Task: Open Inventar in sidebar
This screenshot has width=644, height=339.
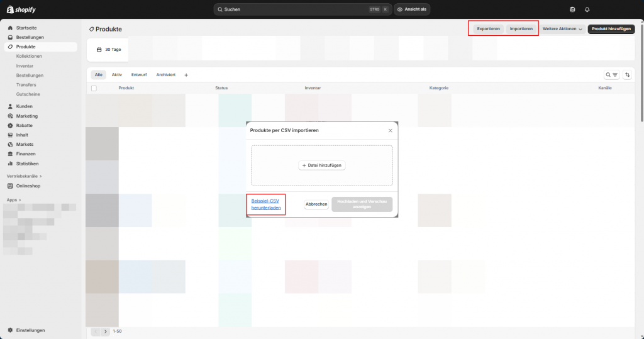Action: 25,66
